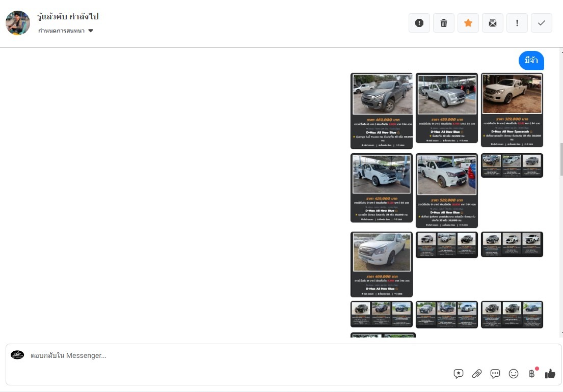
Task: Mark conversation as spam with octagon icon
Action: 419,23
